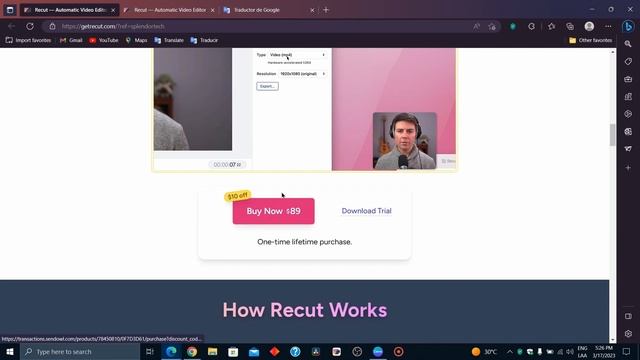Open the YouTube bookmark
This screenshot has width=640, height=360.
104,40
